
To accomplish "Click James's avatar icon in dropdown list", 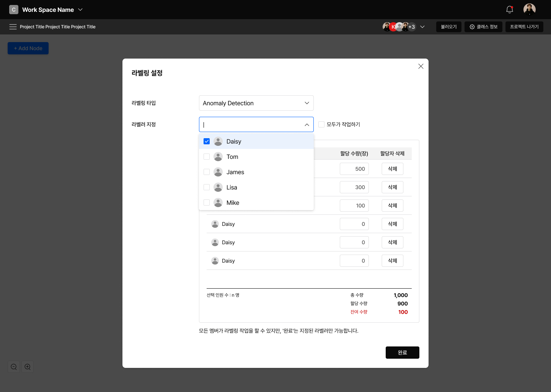I will [218, 172].
